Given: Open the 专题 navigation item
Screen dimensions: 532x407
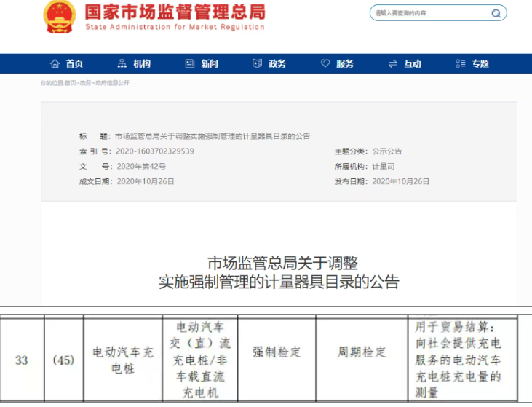Looking at the screenshot, I should (x=480, y=64).
